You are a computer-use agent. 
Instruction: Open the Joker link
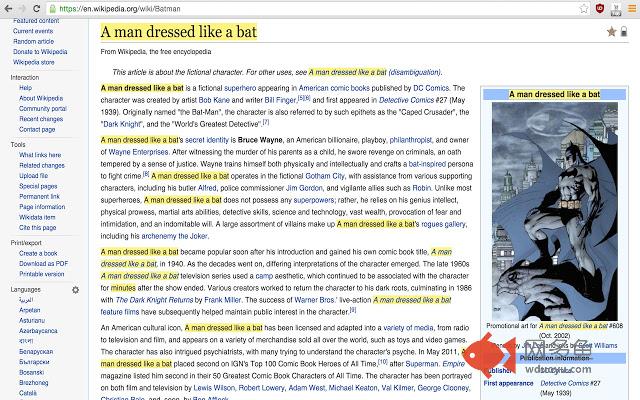point(193,236)
